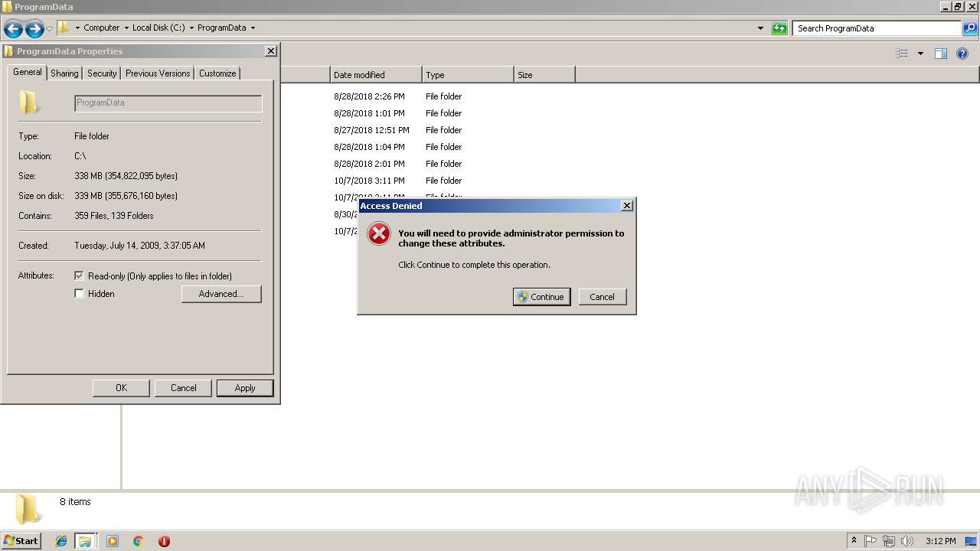Click the volume speaker tray icon
980x551 pixels.
point(907,541)
